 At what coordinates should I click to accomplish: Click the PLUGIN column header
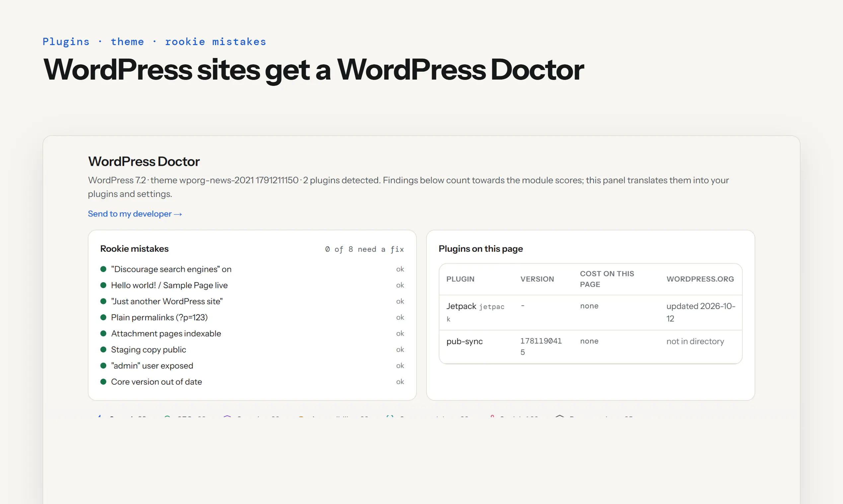[x=460, y=279]
